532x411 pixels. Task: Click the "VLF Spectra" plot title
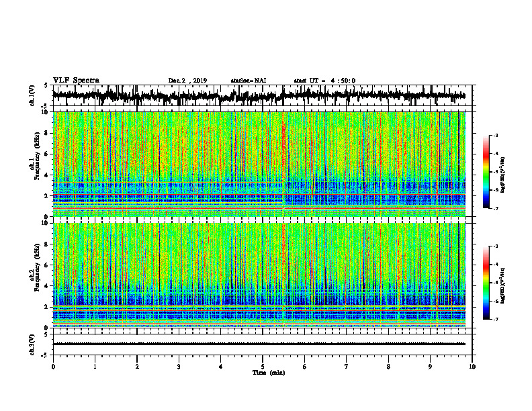tap(76, 81)
